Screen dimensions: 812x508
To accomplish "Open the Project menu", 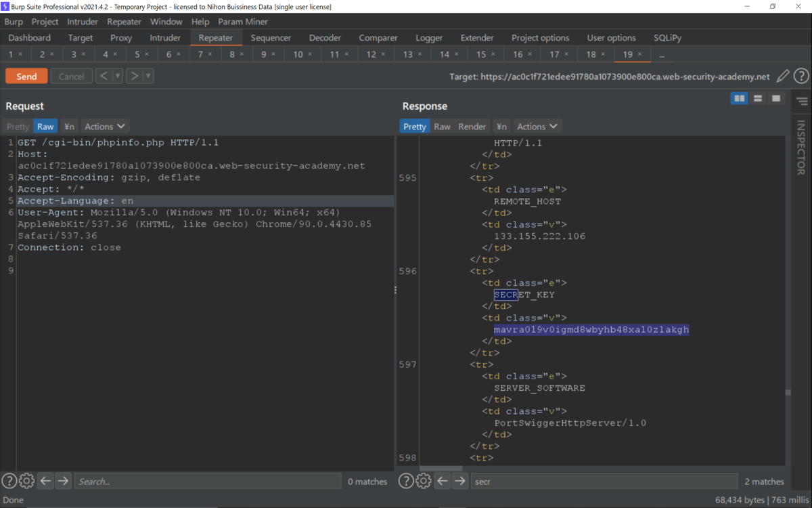I will click(x=45, y=22).
